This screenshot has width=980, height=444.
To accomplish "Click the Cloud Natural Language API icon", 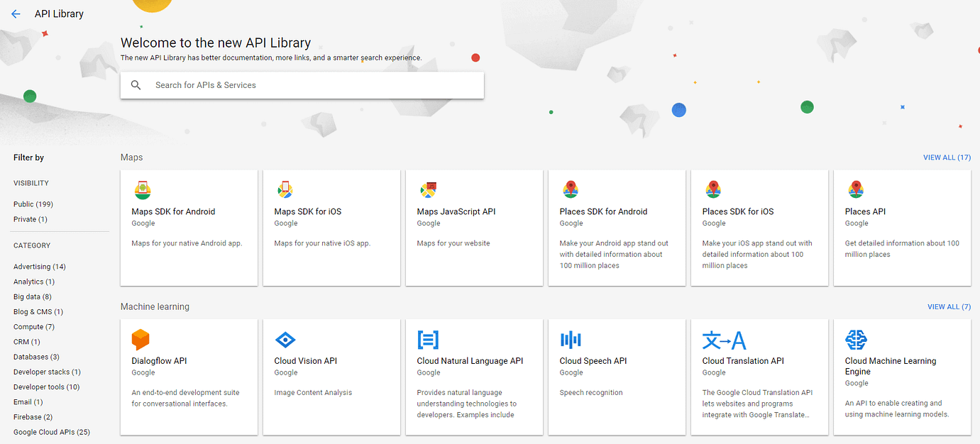I will tap(428, 340).
